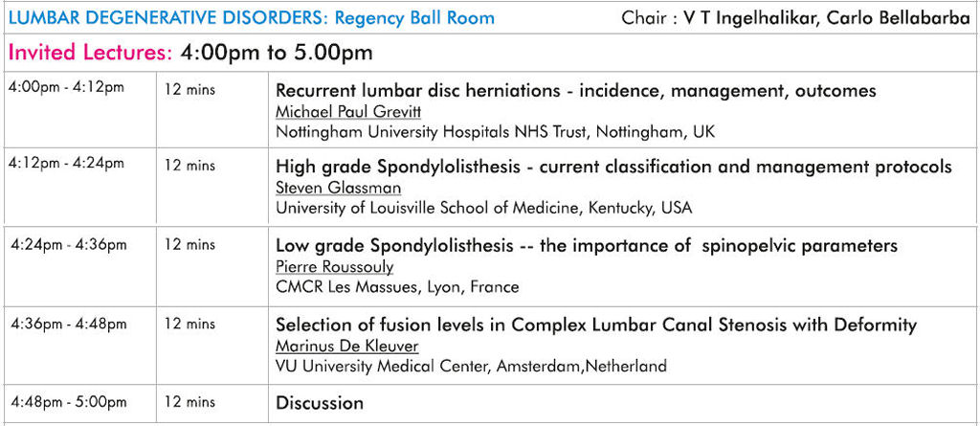
Task: Open Michael Paul Grevitt speaker link
Action: pyautogui.click(x=348, y=112)
